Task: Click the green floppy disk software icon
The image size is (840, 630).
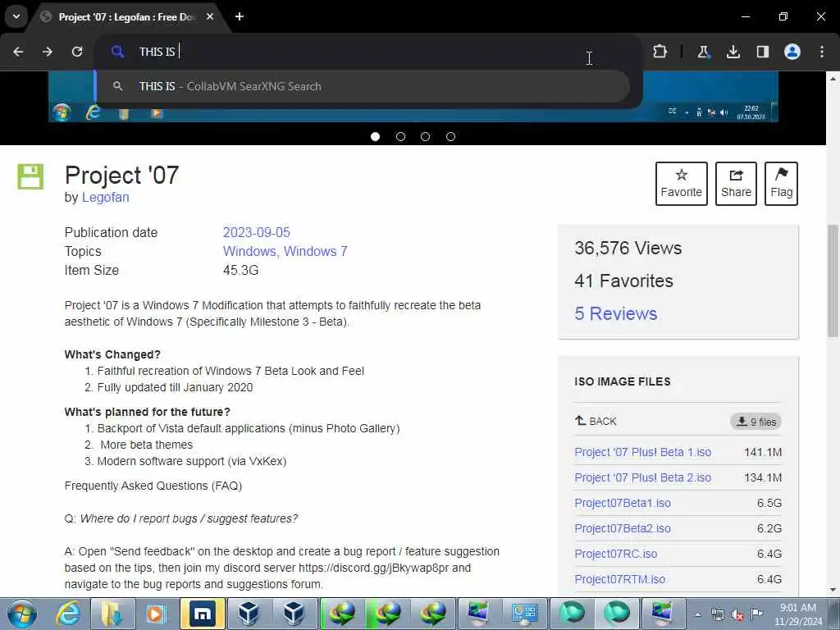Action: click(x=30, y=176)
